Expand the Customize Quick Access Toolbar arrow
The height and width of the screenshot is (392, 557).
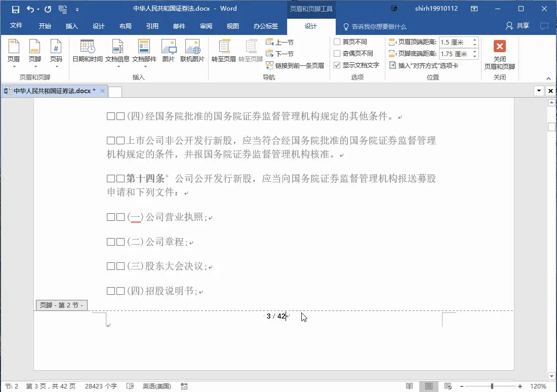(x=77, y=10)
